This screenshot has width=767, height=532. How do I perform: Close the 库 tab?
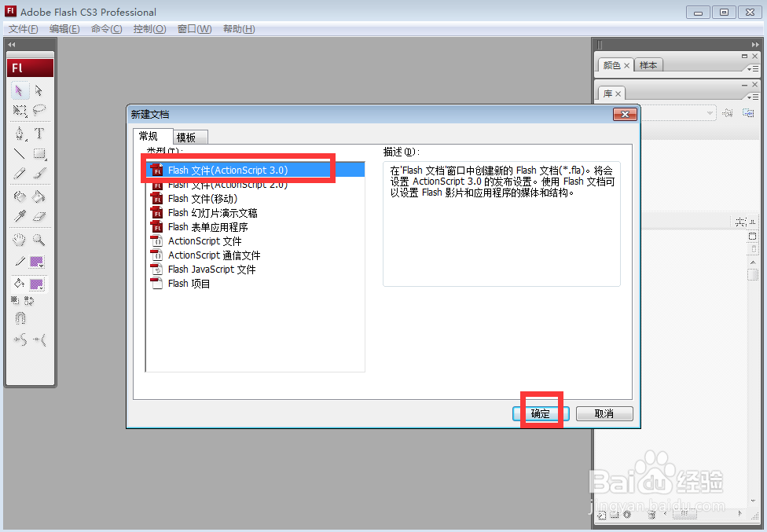point(618,94)
